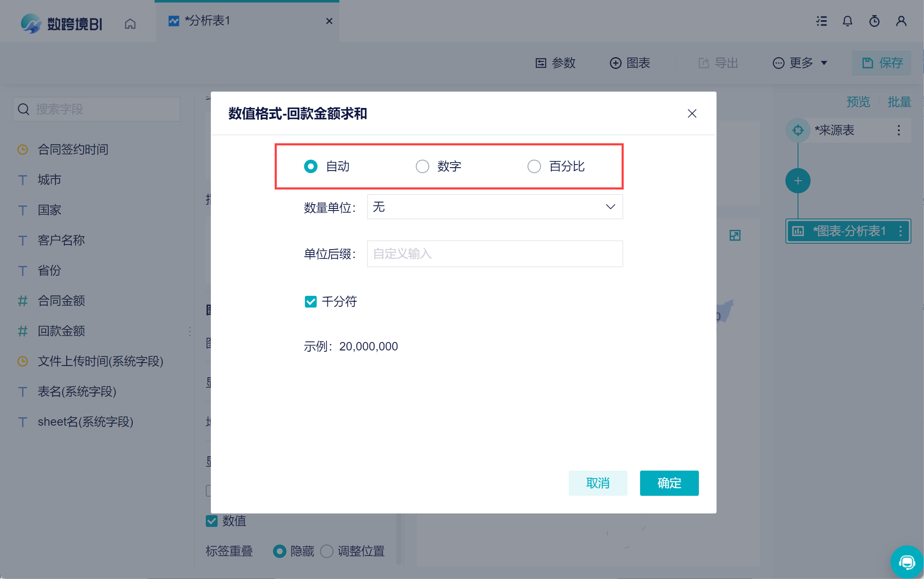924x579 pixels.
Task: Open the user profile icon
Action: [x=901, y=21]
